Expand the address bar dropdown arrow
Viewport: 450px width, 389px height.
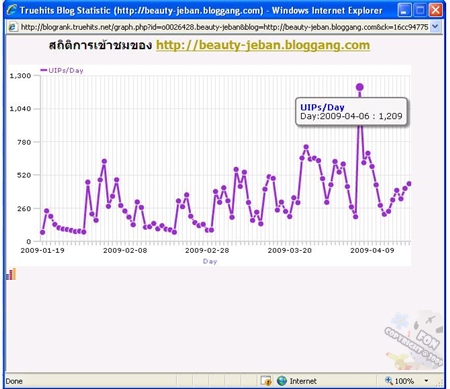(435, 27)
